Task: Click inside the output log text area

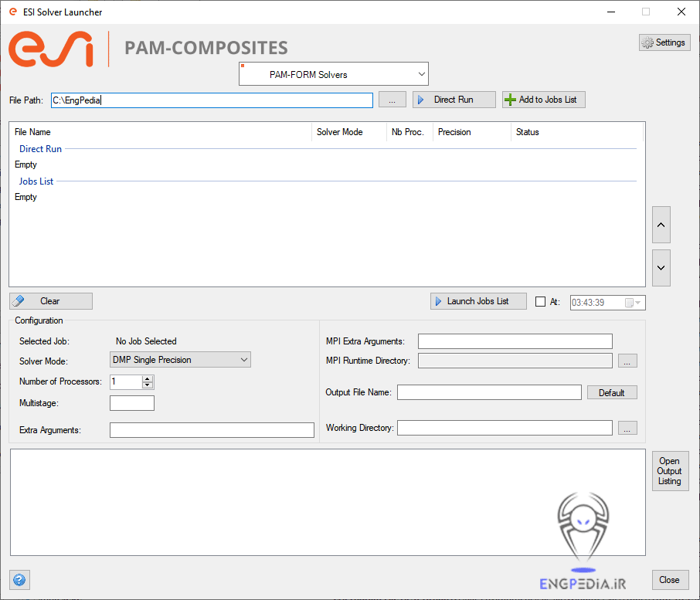Action: (x=328, y=502)
